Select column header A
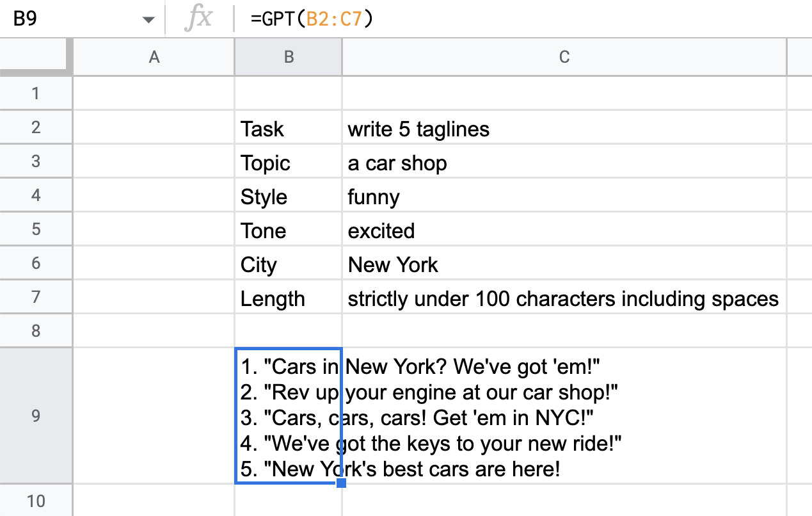 154,57
